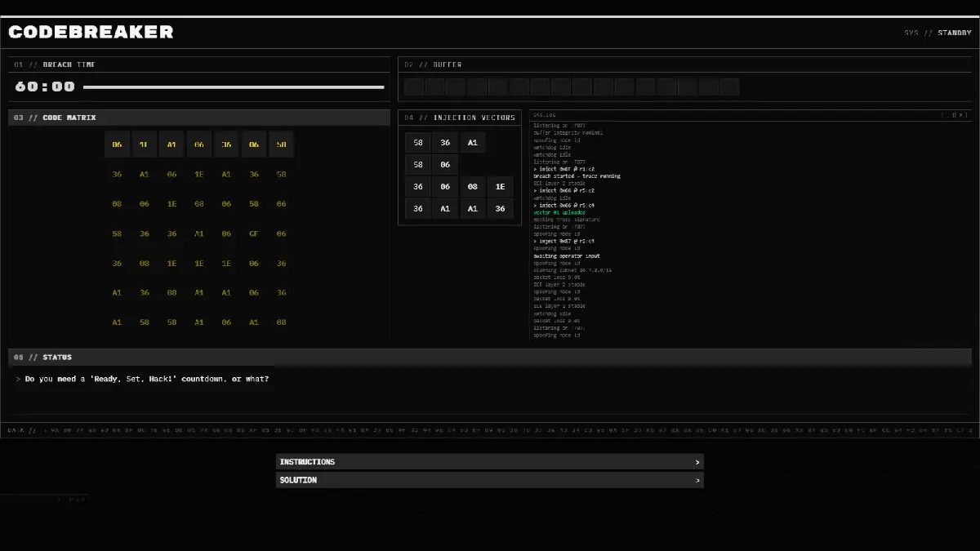Click the SYS.LOG panel title
Screen dimensions: 980x551
pos(544,115)
